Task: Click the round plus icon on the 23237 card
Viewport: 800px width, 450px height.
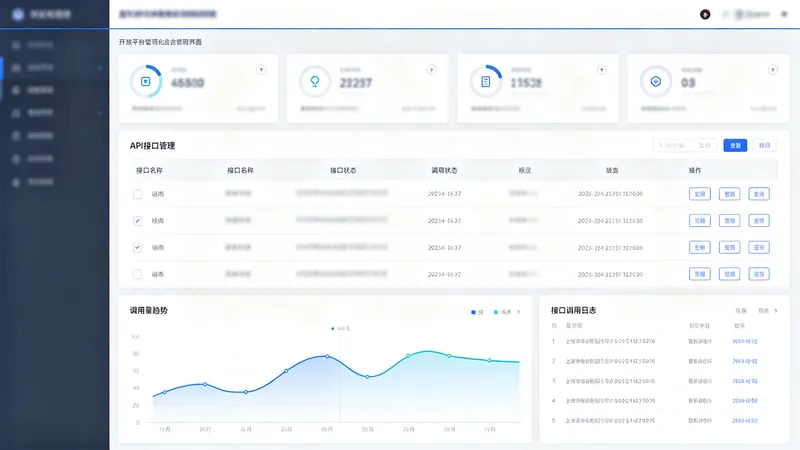Action: point(432,69)
